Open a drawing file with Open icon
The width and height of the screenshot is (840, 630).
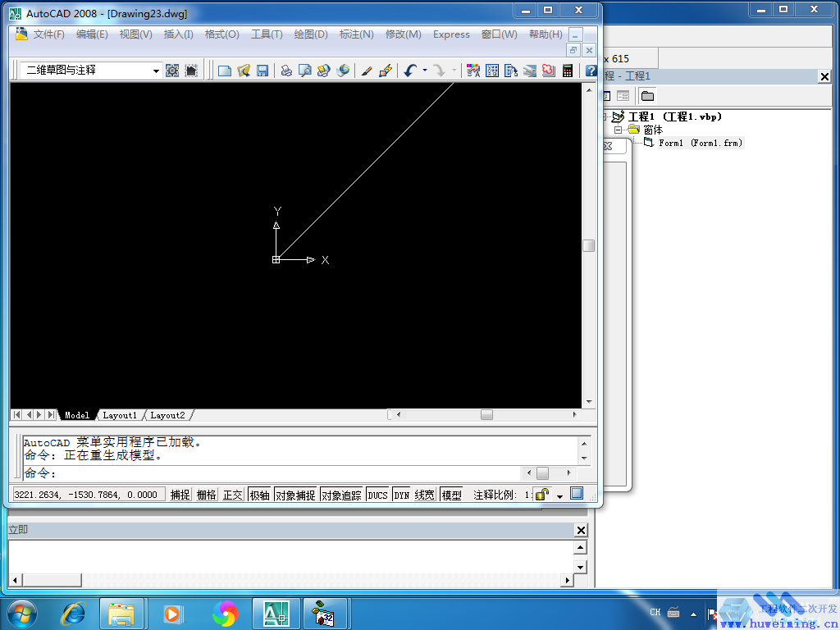244,71
